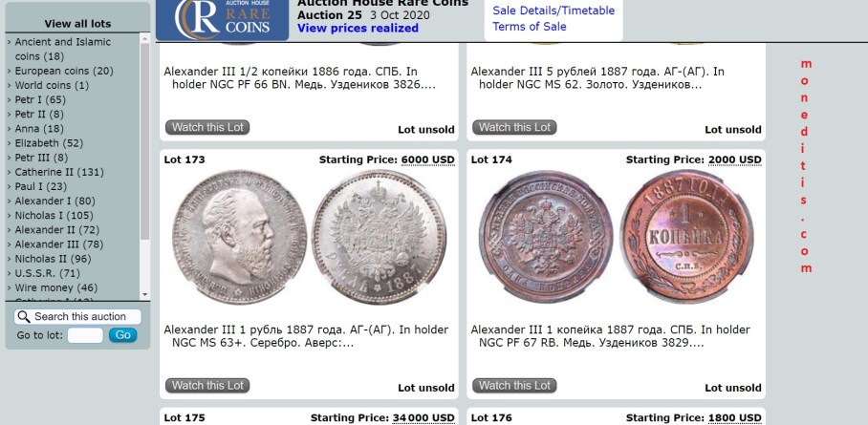Click the Rare Coins auction house logo

tap(222, 20)
